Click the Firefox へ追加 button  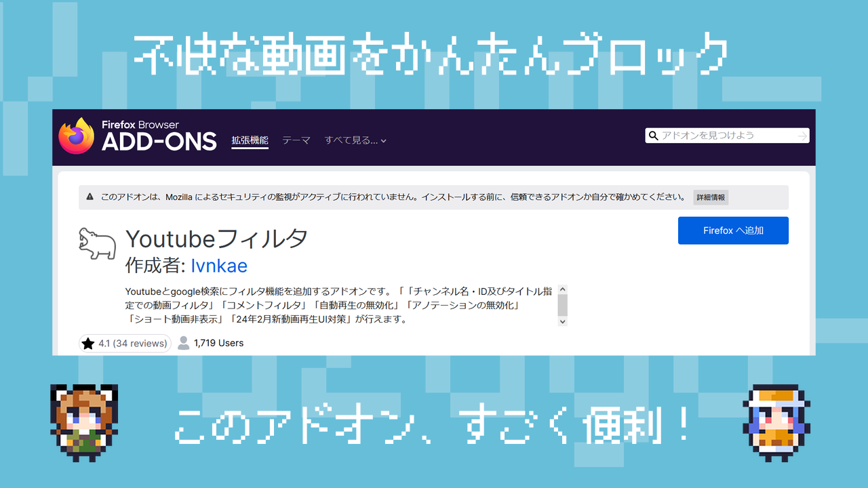pos(733,230)
